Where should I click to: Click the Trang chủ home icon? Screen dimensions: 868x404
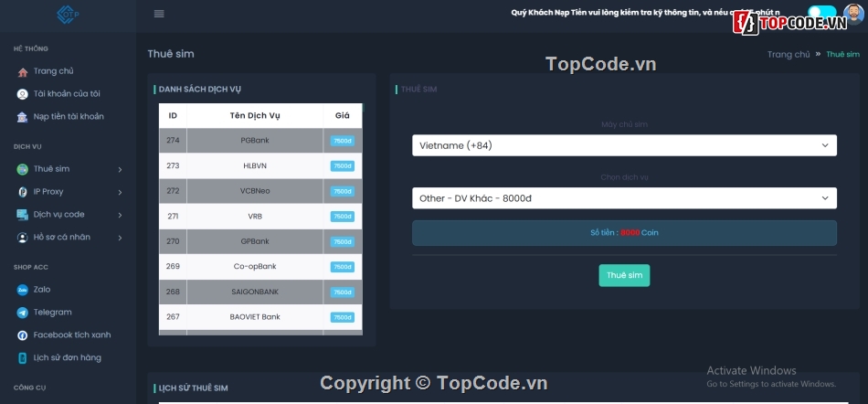(22, 72)
